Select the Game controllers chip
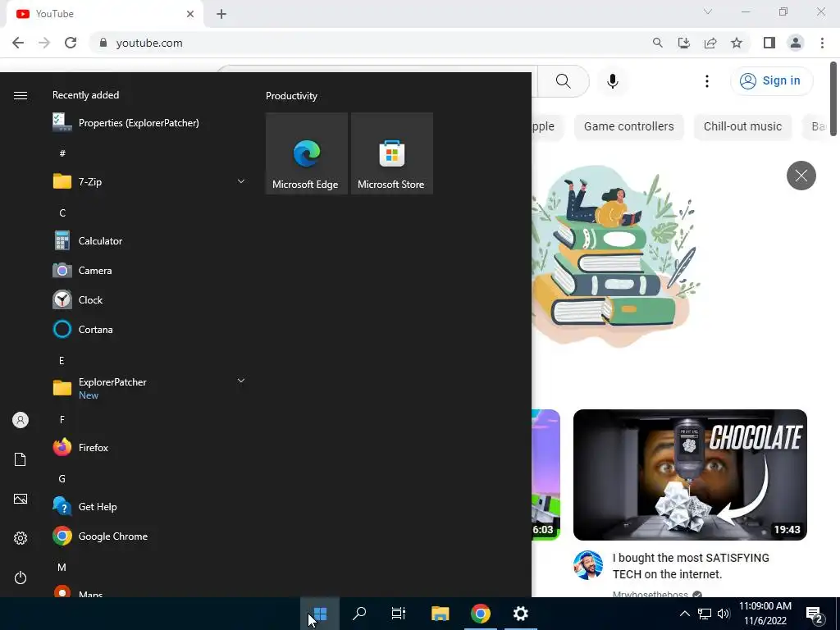The height and width of the screenshot is (630, 840). tap(629, 126)
